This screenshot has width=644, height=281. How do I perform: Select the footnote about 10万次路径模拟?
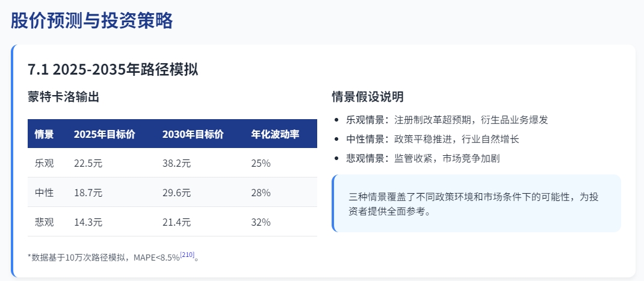coord(113,257)
